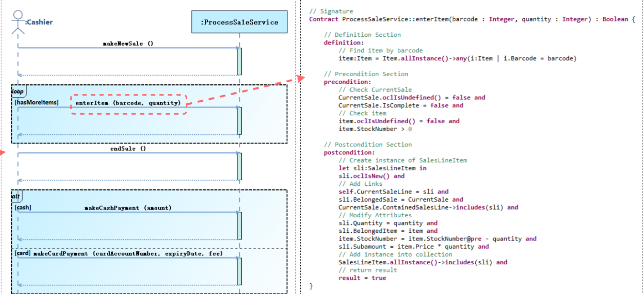Select the Boolean return type in signature
The image size is (644, 294).
click(x=615, y=19)
